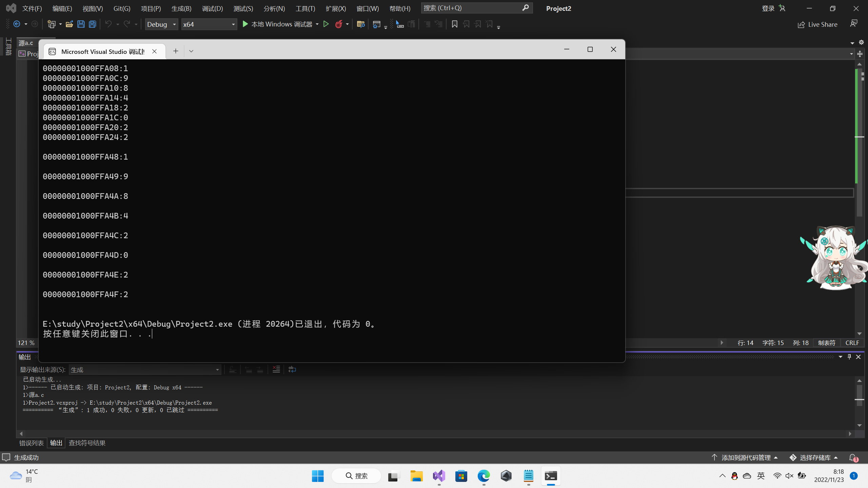Screen dimensions: 868x488
Task: Toggle word wrap in the Output panel
Action: point(292,369)
